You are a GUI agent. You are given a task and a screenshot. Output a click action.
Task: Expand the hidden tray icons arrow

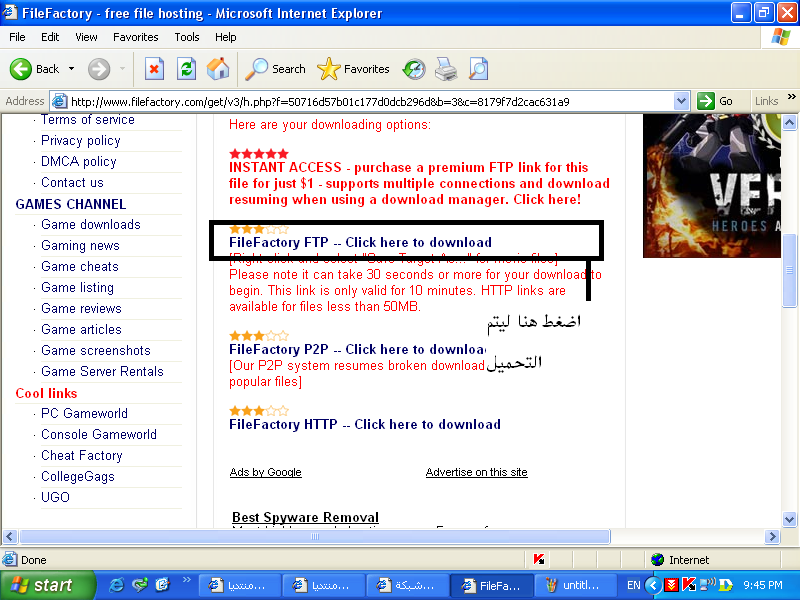click(653, 585)
